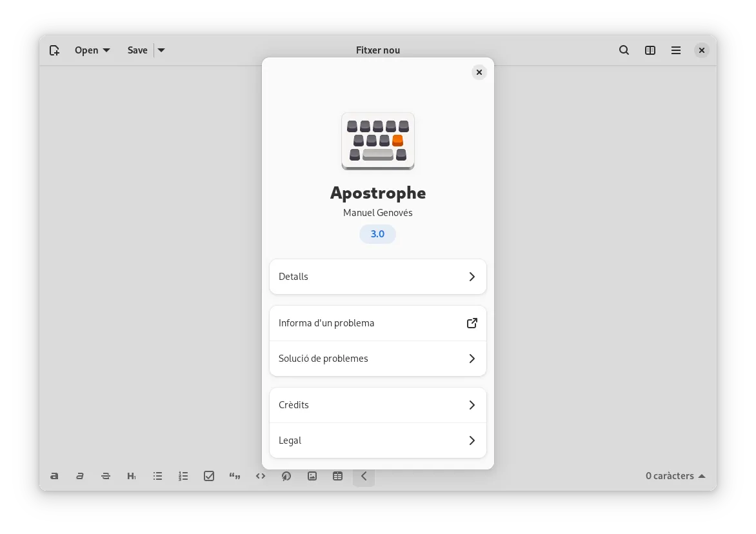This screenshot has width=756, height=534.
Task: Open the Detalls row
Action: (377, 277)
